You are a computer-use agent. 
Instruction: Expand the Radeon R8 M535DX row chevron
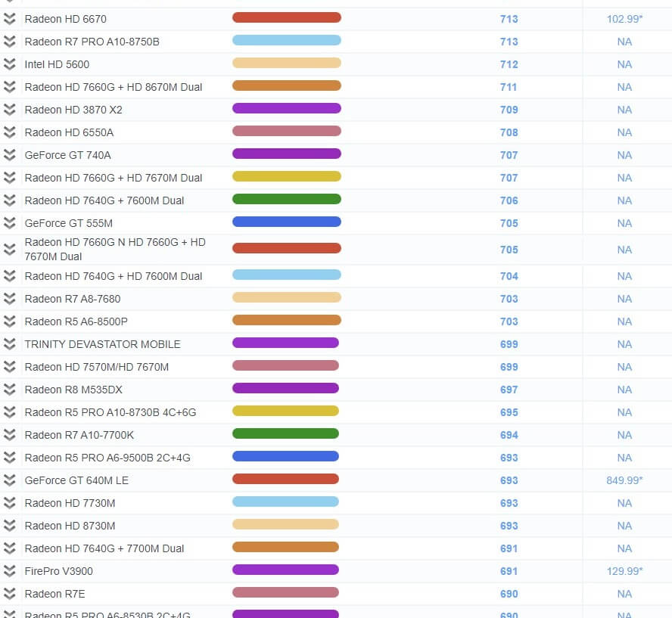[9, 390]
